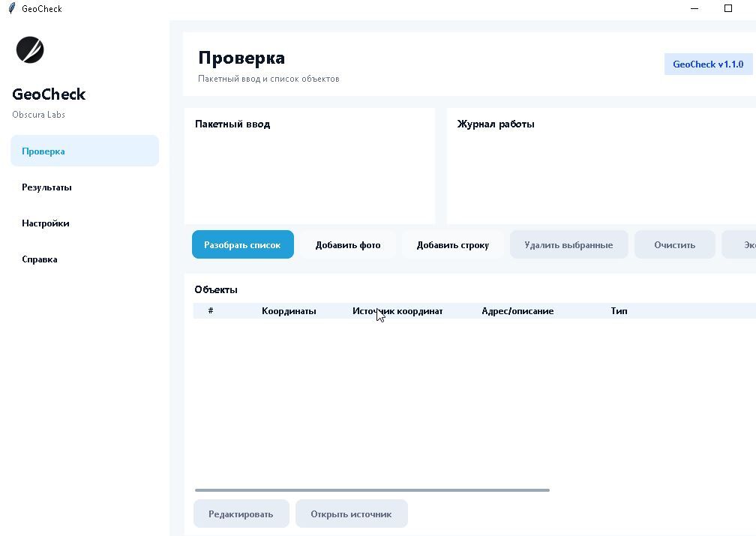756x536 pixels.
Task: Click the GeoCheck v1.1.0 version badge
Action: pos(708,64)
